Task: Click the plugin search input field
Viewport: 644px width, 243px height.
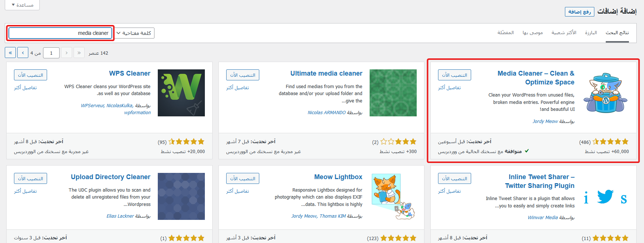Action: tap(60, 33)
